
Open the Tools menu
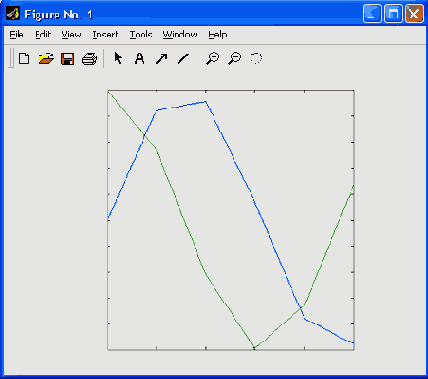(141, 34)
